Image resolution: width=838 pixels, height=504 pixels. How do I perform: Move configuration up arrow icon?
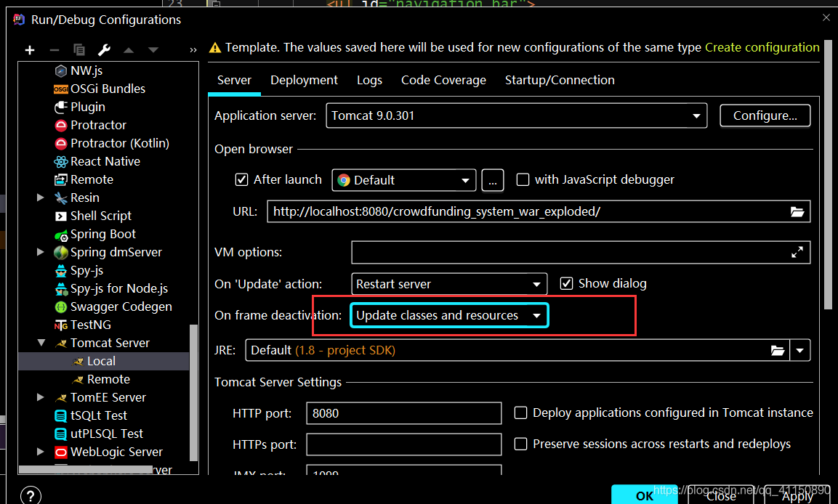tap(129, 50)
